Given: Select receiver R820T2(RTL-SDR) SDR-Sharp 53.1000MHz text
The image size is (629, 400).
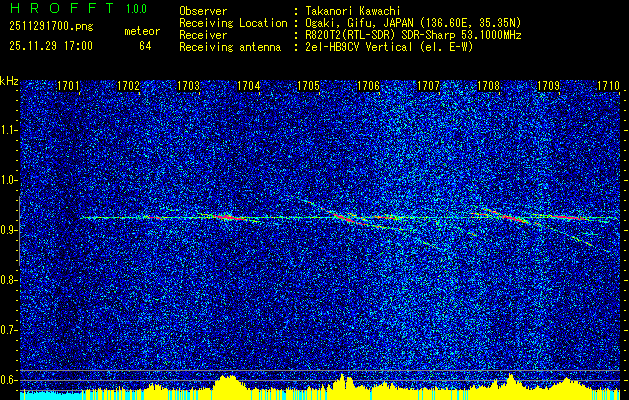Looking at the screenshot, I should click(414, 35).
